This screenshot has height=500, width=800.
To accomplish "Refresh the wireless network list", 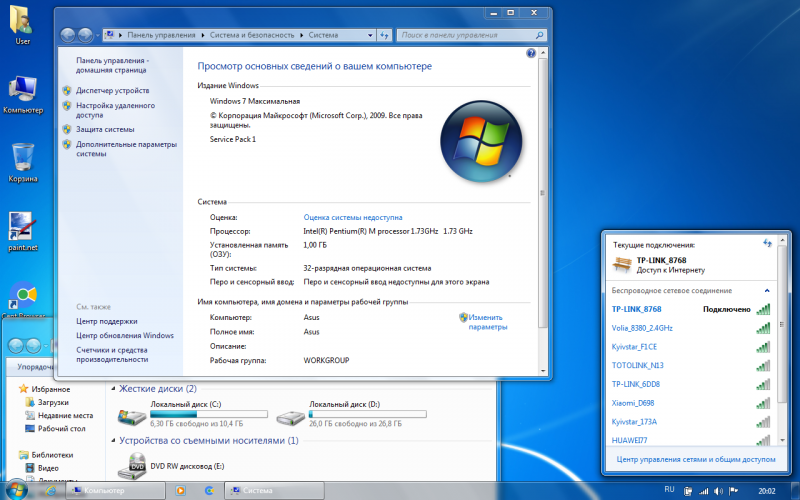I will (767, 243).
